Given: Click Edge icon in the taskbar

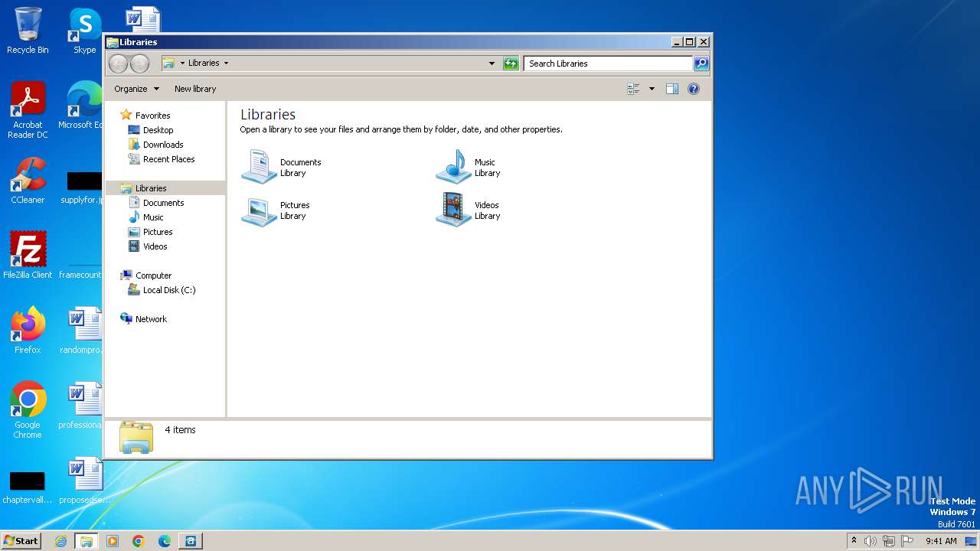Looking at the screenshot, I should tap(165, 541).
